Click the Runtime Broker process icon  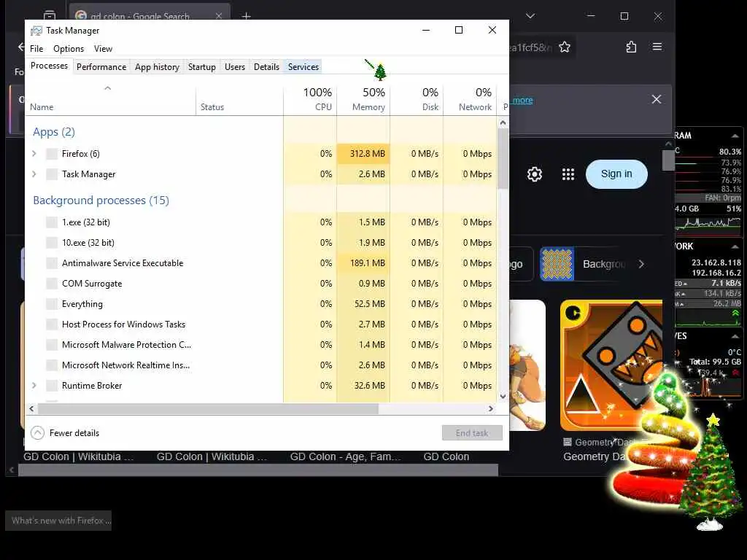tap(52, 386)
